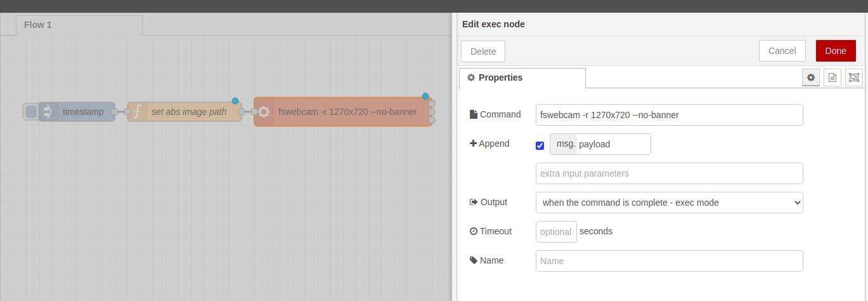This screenshot has width=868, height=301.
Task: Focus the Name input field
Action: 669,261
